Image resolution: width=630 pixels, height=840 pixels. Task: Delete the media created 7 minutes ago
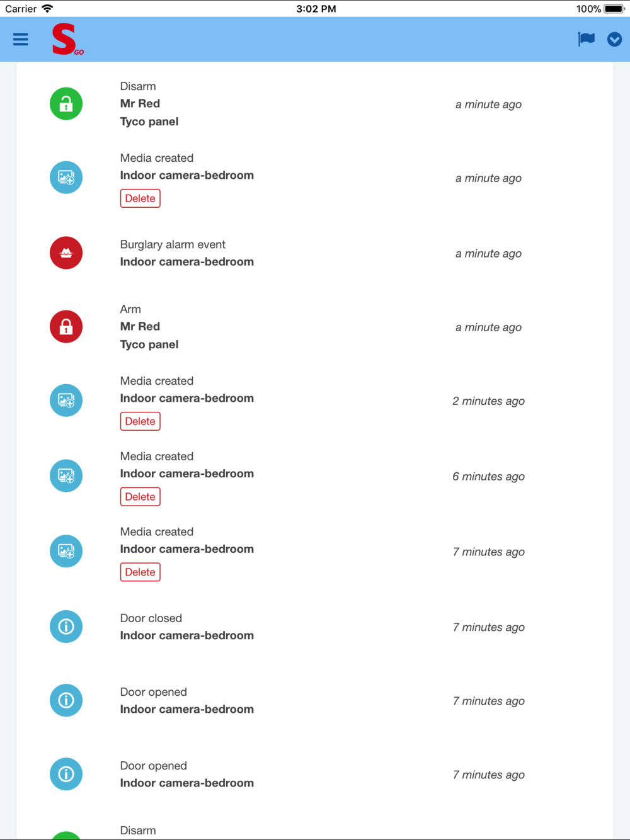coord(140,572)
